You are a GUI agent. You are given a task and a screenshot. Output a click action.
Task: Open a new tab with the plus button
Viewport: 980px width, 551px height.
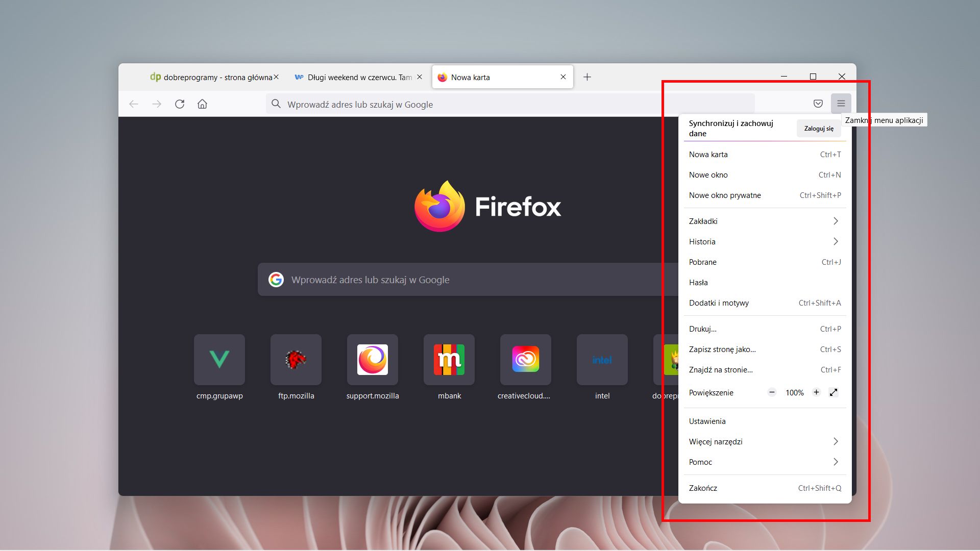(587, 77)
